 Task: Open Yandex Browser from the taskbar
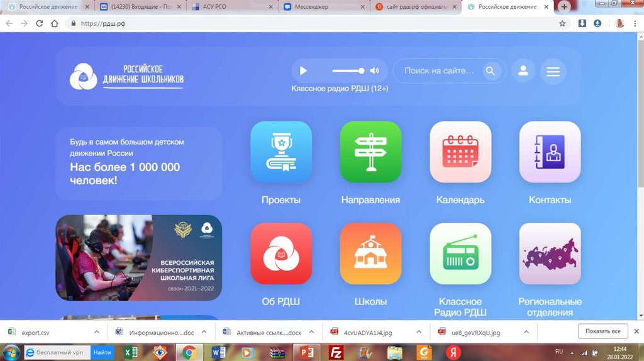pyautogui.click(x=453, y=352)
